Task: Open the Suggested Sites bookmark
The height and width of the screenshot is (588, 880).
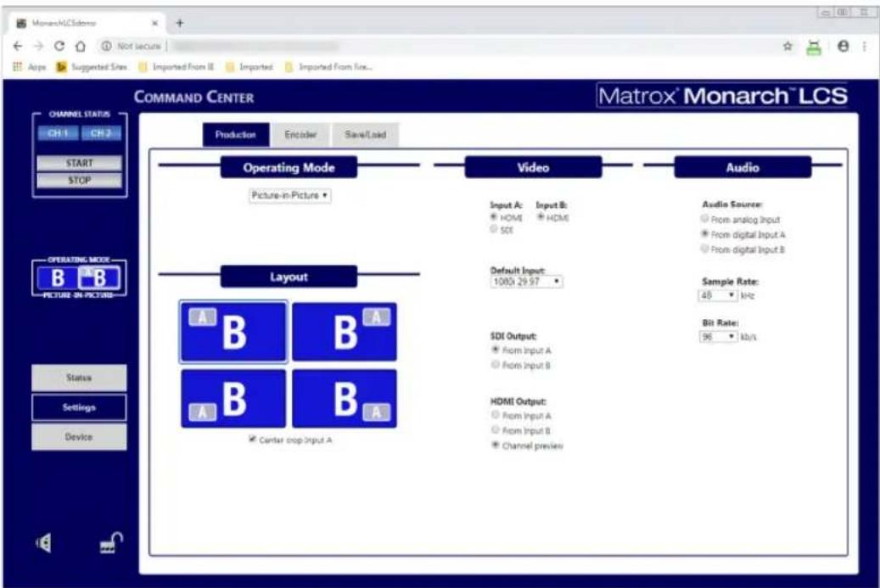Action: [x=92, y=67]
